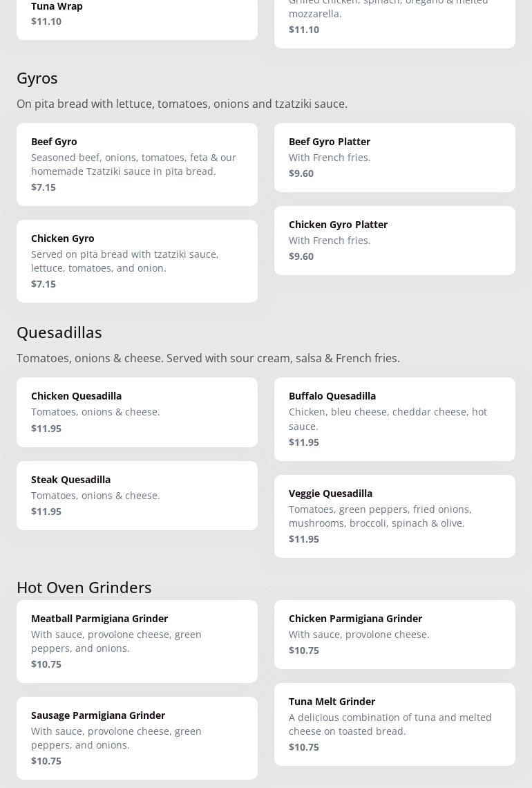
Task: Open the Chicken Gyro Platter card
Action: click(x=395, y=240)
